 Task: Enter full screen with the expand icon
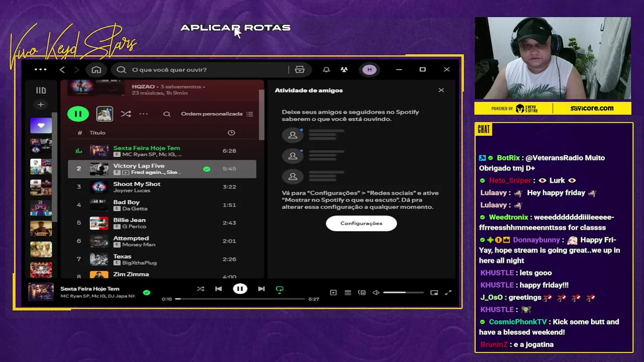(x=448, y=293)
